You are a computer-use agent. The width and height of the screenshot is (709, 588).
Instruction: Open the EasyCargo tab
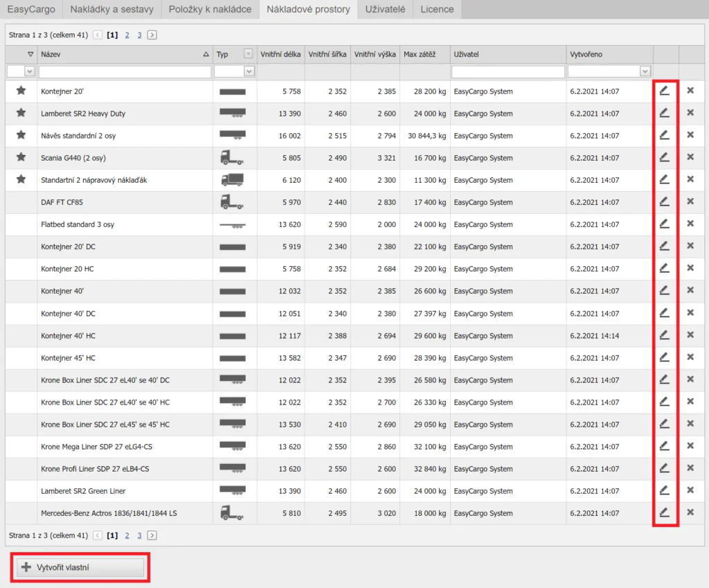tap(31, 9)
